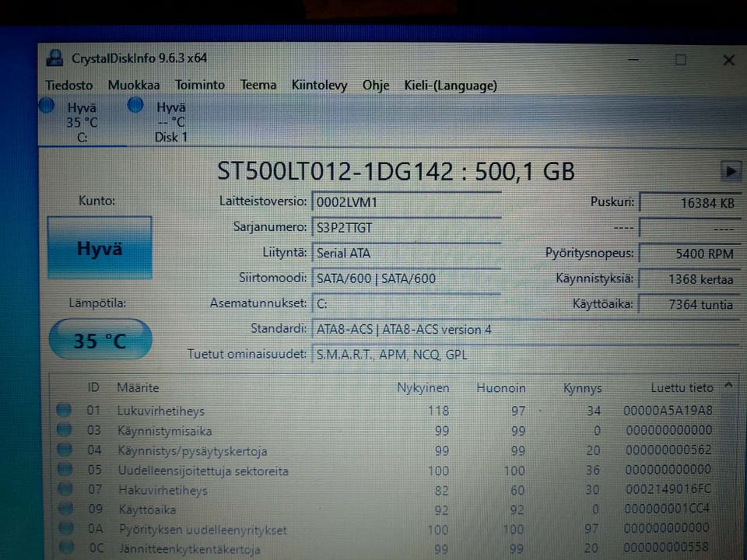Screen dimensions: 747x560
Task: Select the Käynnistymisaika attribute row
Action: [385, 430]
